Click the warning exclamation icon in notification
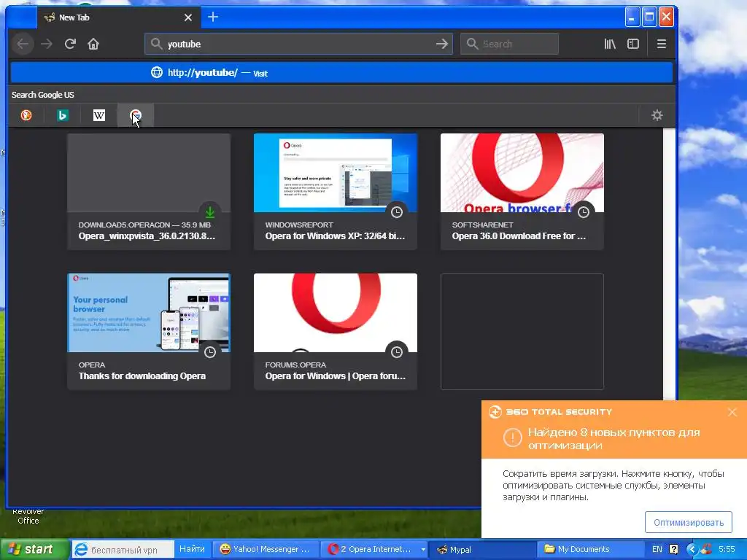This screenshot has width=747, height=560. (513, 437)
